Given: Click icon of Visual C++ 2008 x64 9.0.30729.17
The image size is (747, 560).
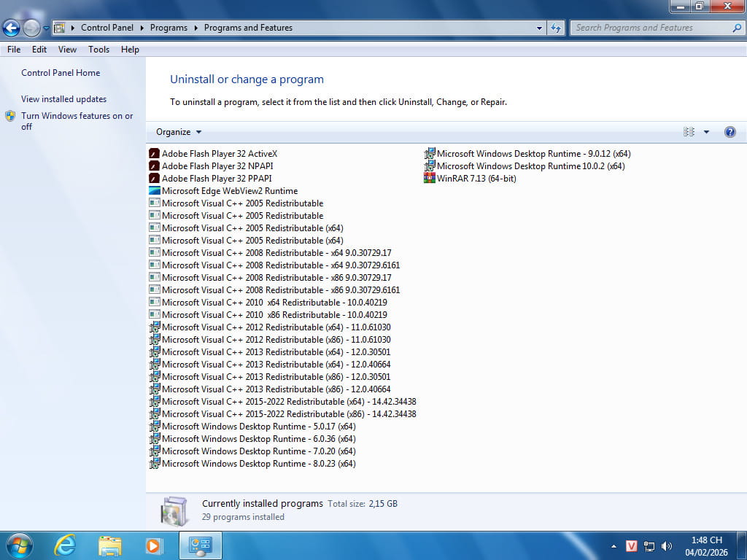Looking at the screenshot, I should click(x=155, y=252).
